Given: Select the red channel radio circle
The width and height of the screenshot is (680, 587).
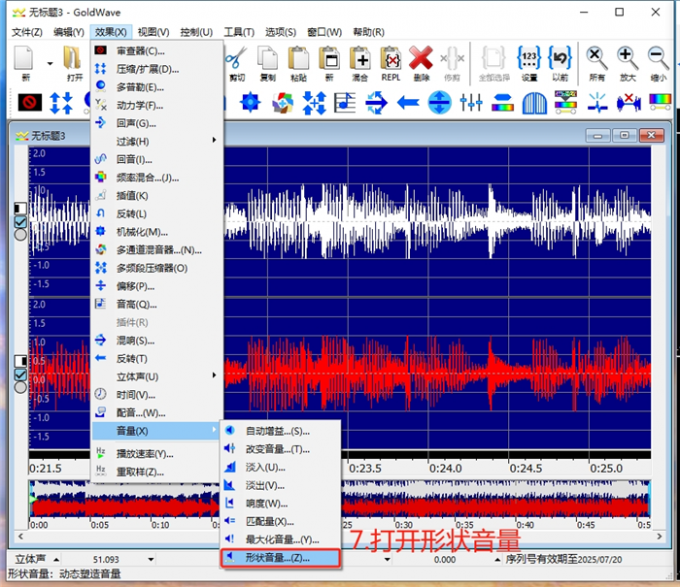Looking at the screenshot, I should coord(20,387).
